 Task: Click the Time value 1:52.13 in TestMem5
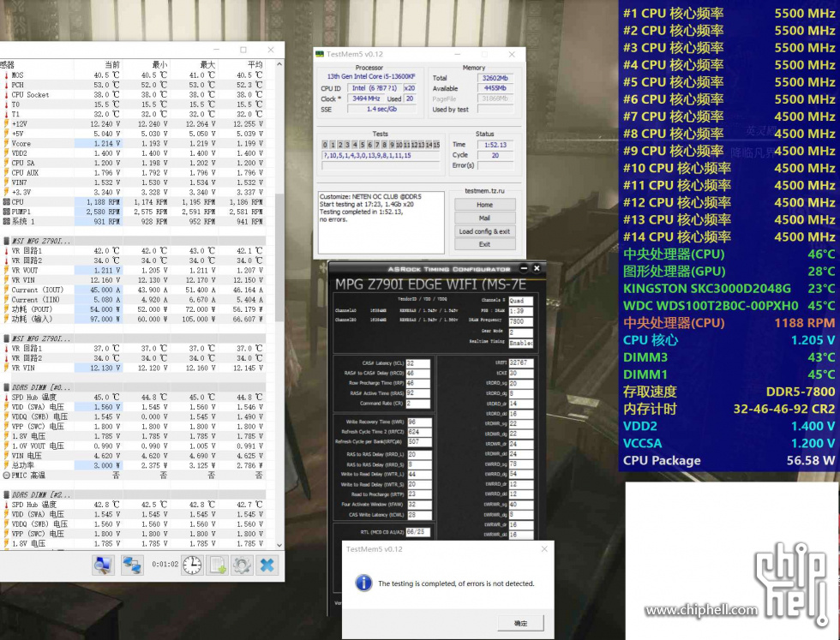(x=495, y=145)
